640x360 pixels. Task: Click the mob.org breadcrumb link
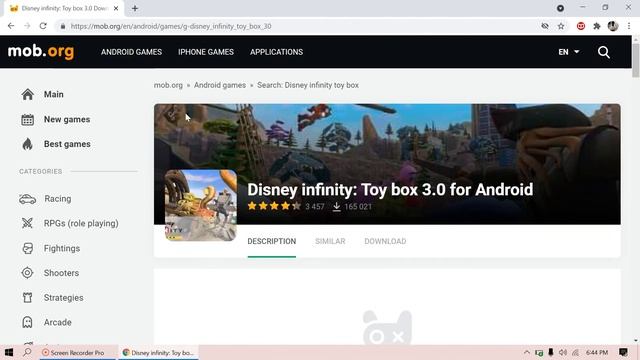click(x=168, y=85)
